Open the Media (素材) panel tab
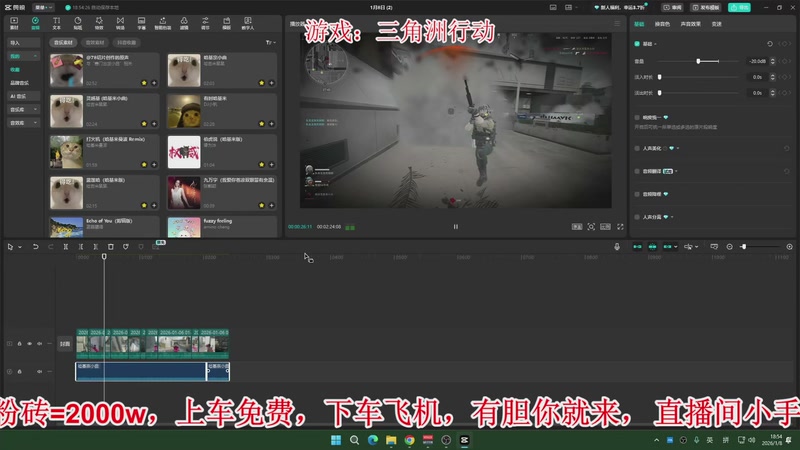Viewport: 800px width, 450px height. [x=14, y=23]
